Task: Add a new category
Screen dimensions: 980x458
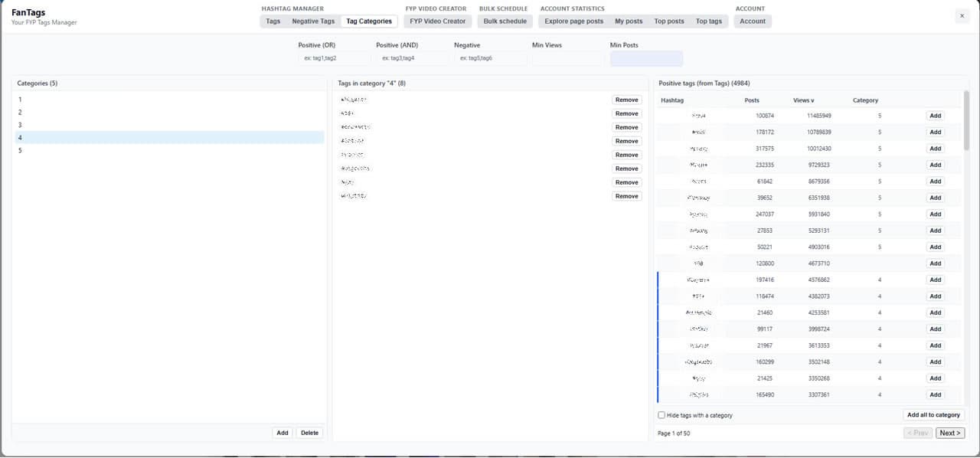Action: tap(283, 433)
